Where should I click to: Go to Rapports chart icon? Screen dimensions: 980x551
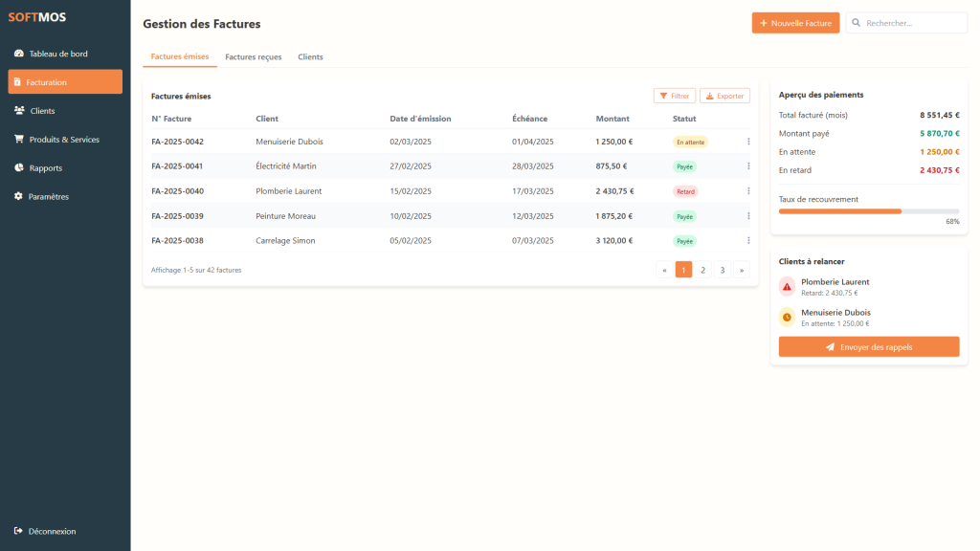(19, 168)
